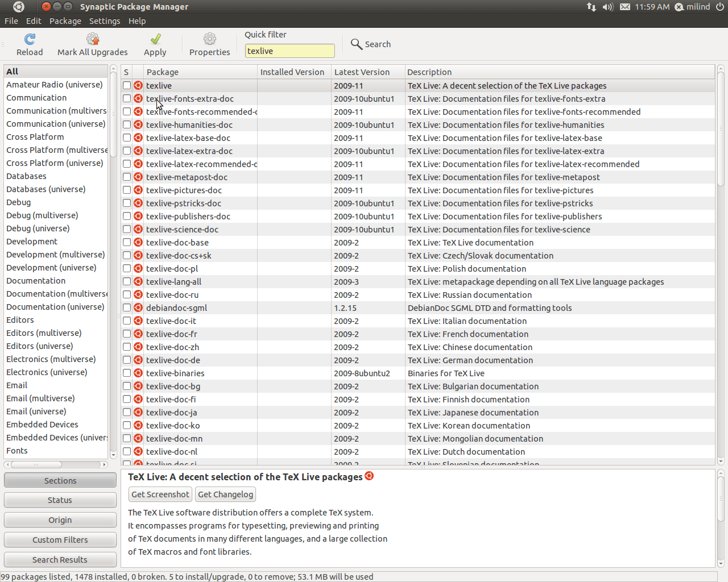Select the Editors category

pyautogui.click(x=55, y=319)
